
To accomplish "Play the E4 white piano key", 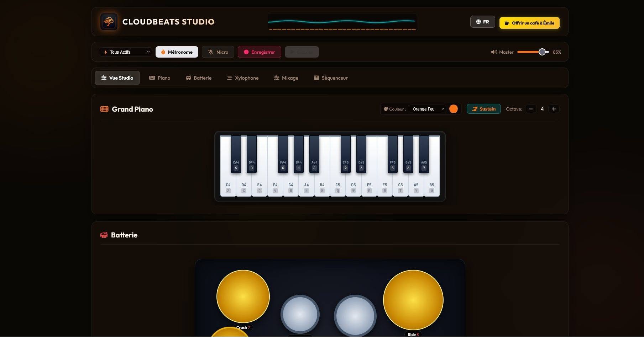I will pos(260,185).
